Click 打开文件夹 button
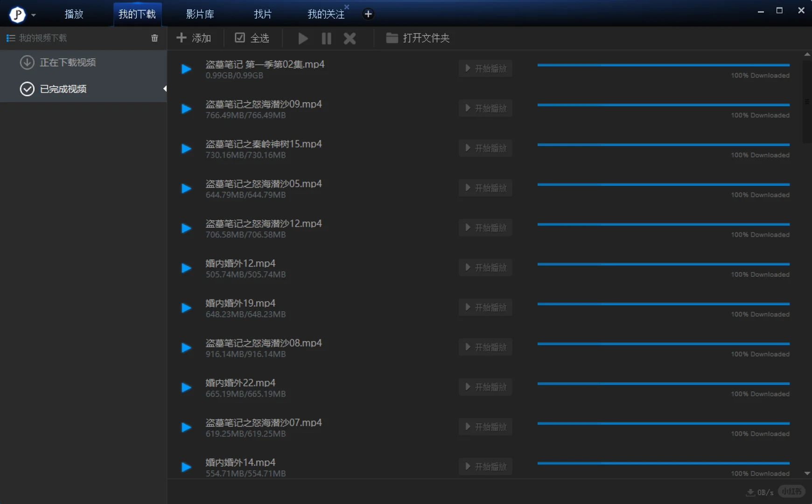Viewport: 812px width, 504px height. [x=418, y=38]
